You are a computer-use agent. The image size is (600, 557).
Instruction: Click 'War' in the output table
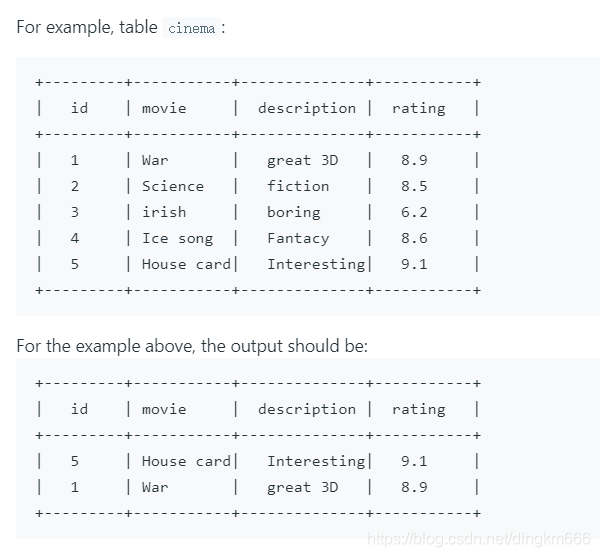(155, 487)
